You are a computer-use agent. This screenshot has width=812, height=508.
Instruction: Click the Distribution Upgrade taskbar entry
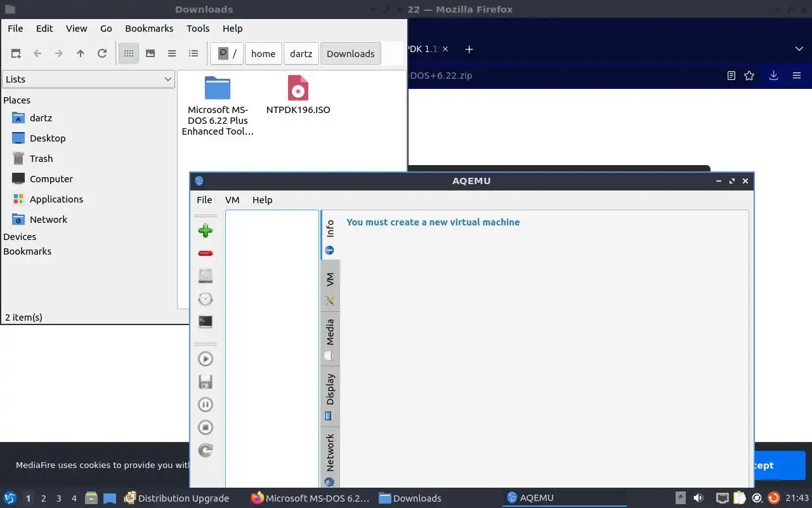pyautogui.click(x=176, y=498)
